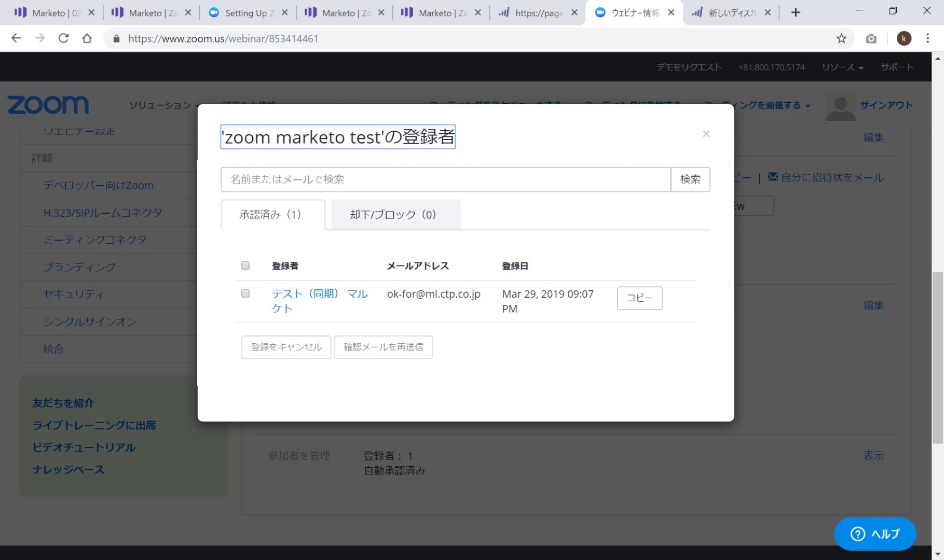
Task: Click the browser back arrow
Action: click(x=16, y=38)
